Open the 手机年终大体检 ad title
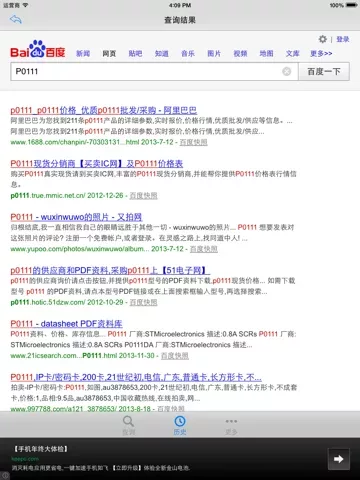 point(41,449)
